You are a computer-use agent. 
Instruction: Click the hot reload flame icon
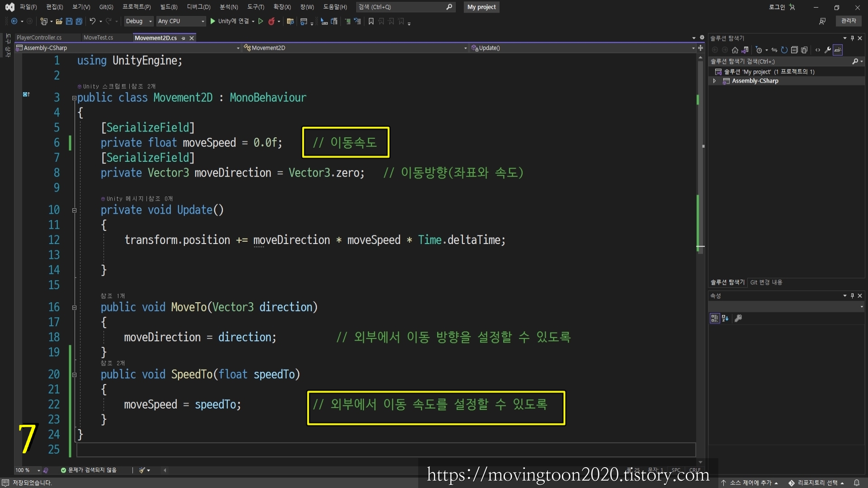tap(271, 21)
